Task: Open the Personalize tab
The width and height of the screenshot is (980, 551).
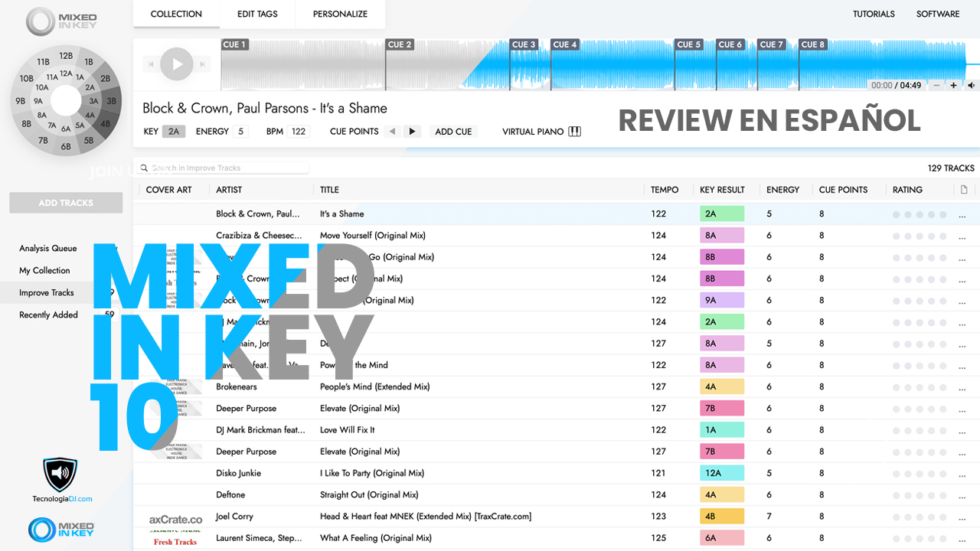Action: (340, 14)
